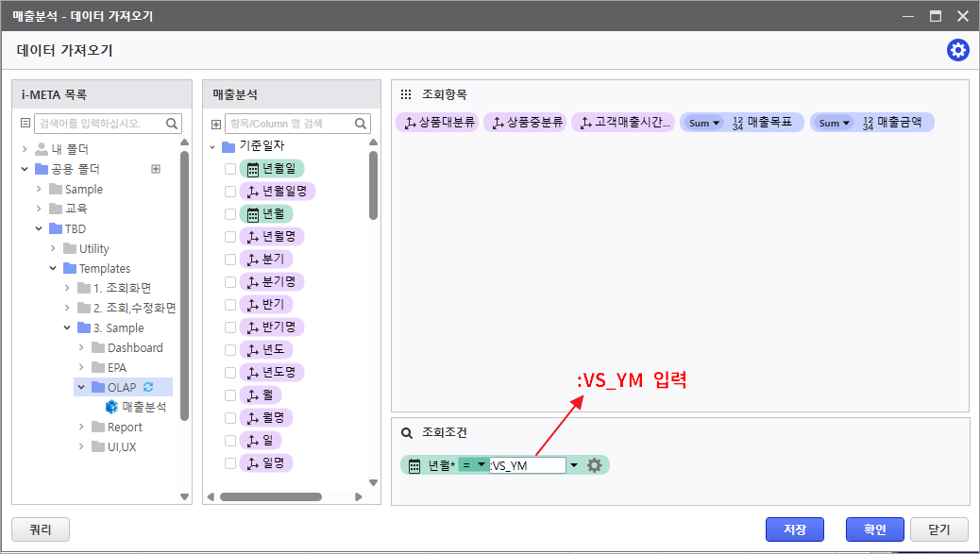Tick the 분기 checkbox
This screenshot has height=554, width=980.
click(x=230, y=260)
